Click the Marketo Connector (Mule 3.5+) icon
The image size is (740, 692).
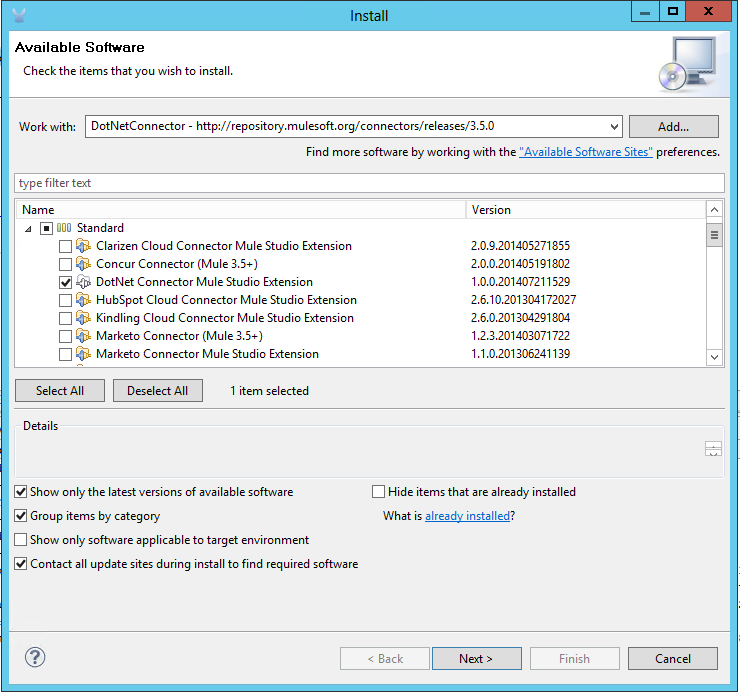(84, 336)
